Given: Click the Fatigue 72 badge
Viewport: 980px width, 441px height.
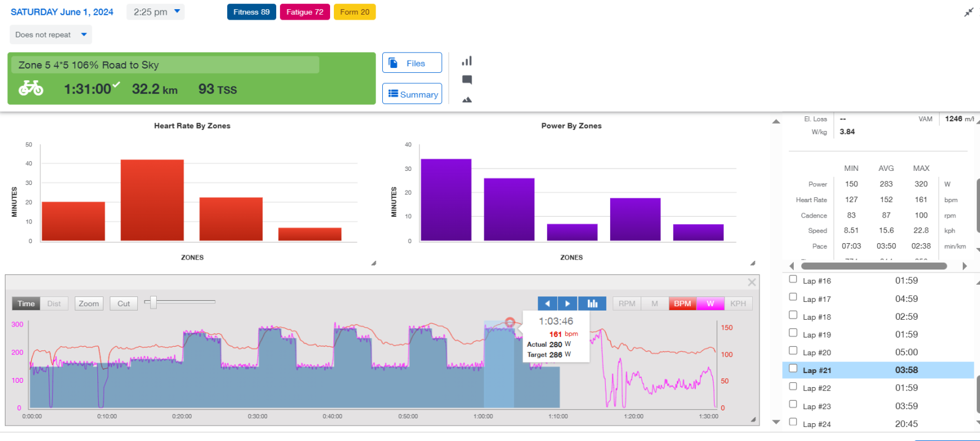Looking at the screenshot, I should tap(305, 12).
